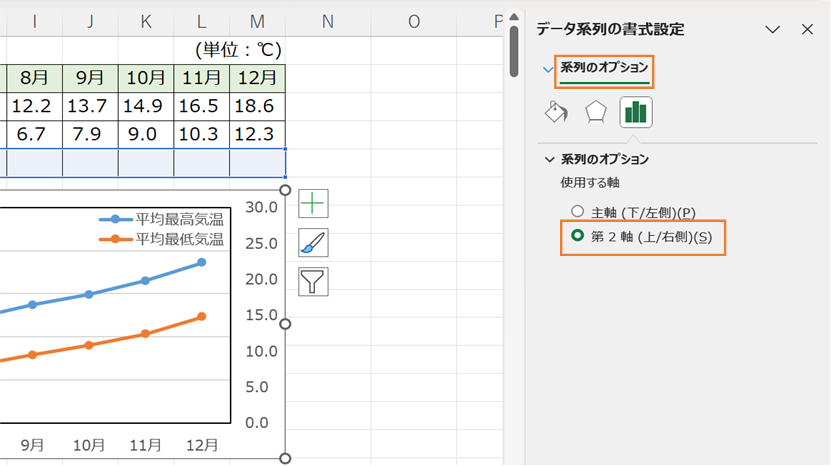Select the cell containing 18.6
The width and height of the screenshot is (831, 466).
(x=258, y=106)
